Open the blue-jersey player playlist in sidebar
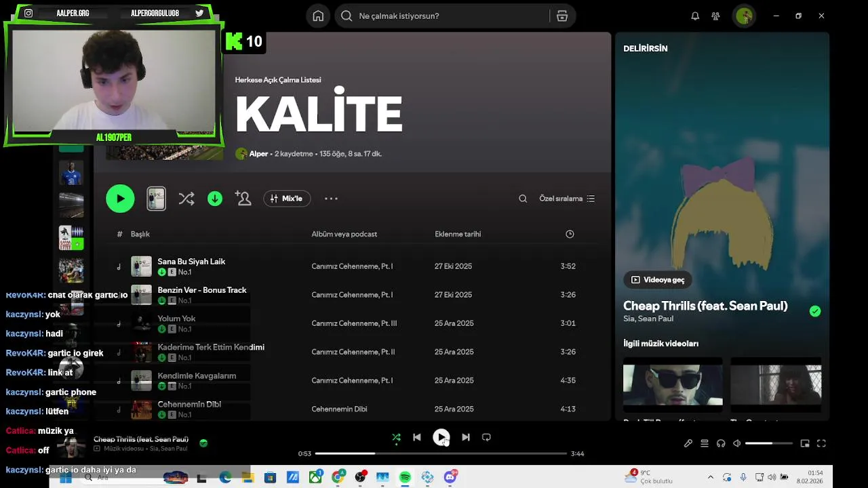 coord(71,173)
